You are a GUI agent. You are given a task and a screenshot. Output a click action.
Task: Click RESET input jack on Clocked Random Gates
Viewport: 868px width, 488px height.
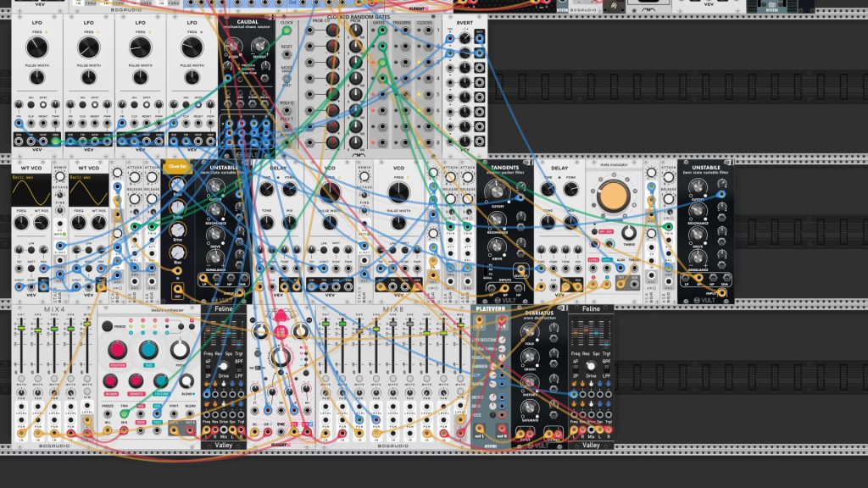287,55
